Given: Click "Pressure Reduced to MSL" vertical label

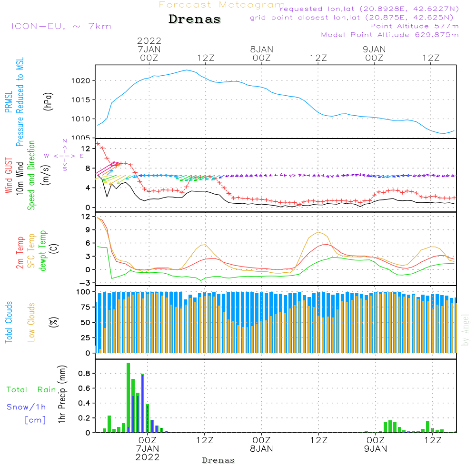Looking at the screenshot, I should [x=20, y=102].
